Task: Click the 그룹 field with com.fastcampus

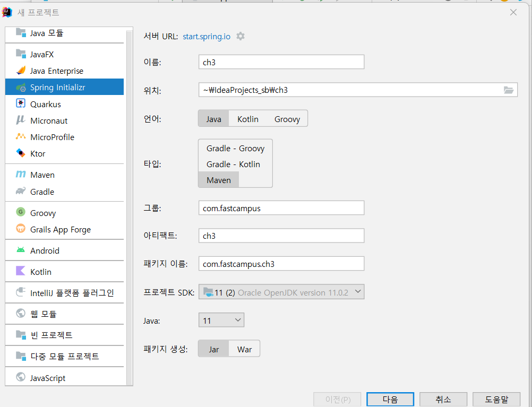Action: pos(281,208)
